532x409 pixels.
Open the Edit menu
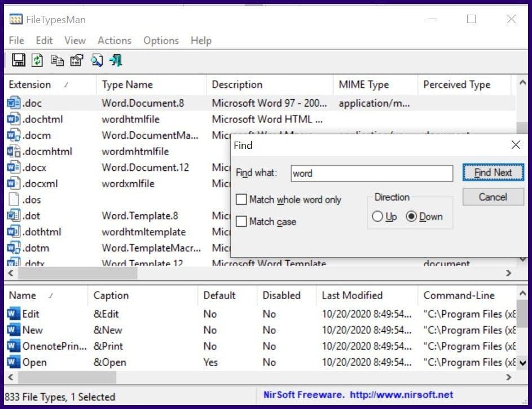[x=44, y=41]
